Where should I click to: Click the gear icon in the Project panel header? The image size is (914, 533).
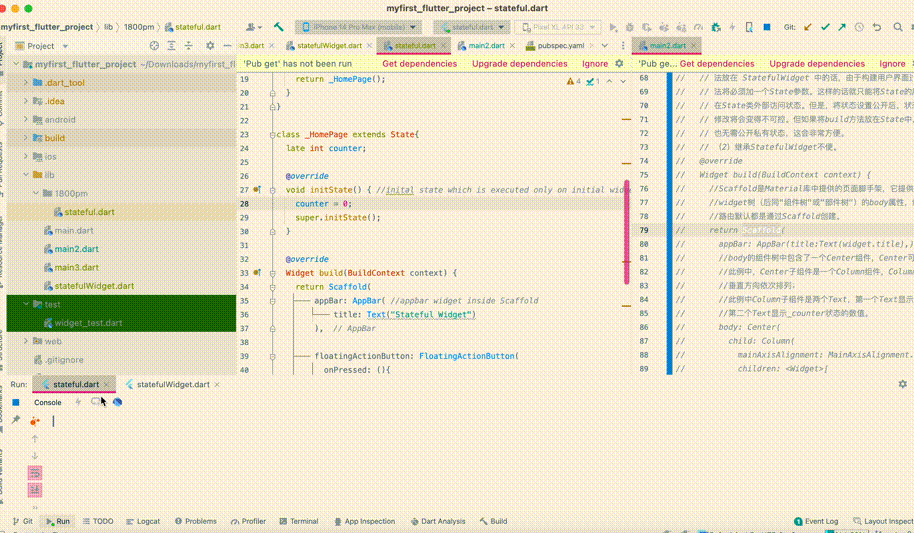[x=208, y=46]
